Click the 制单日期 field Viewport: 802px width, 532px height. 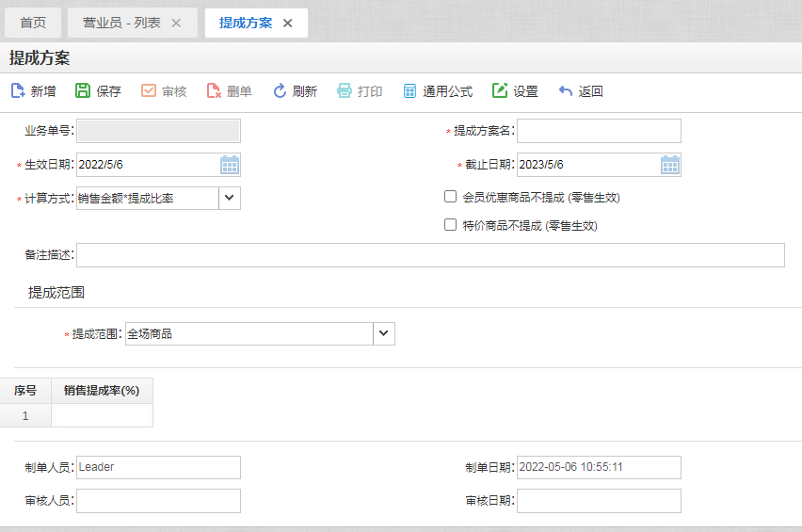pyautogui.click(x=599, y=467)
